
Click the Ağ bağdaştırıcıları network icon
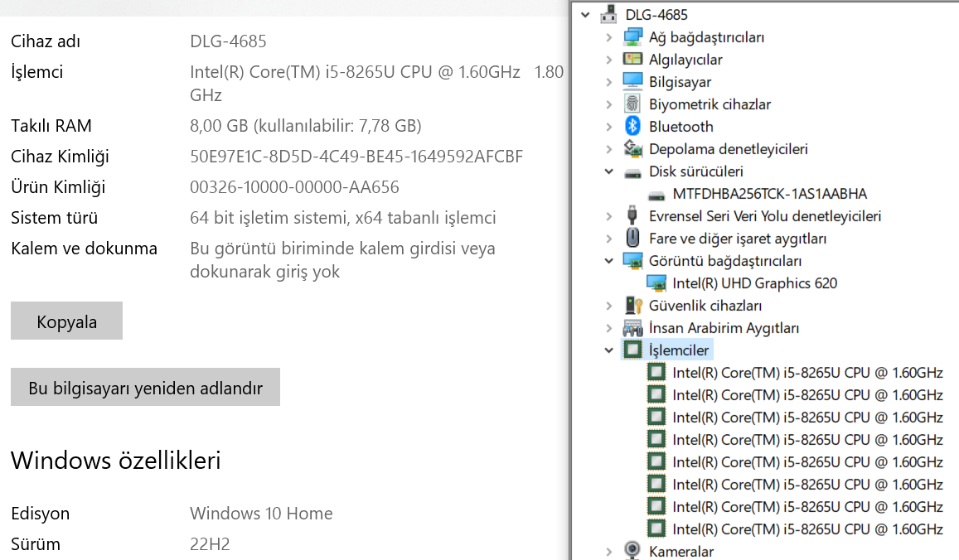(x=632, y=37)
